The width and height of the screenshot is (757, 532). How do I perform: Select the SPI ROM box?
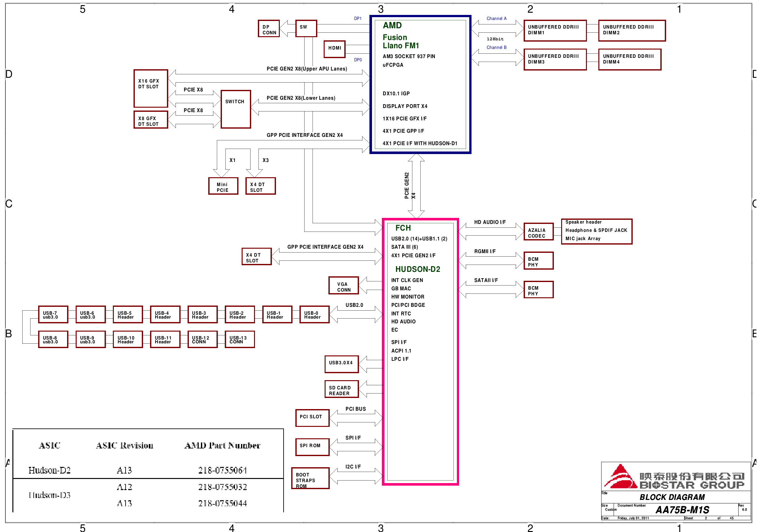[x=312, y=447]
